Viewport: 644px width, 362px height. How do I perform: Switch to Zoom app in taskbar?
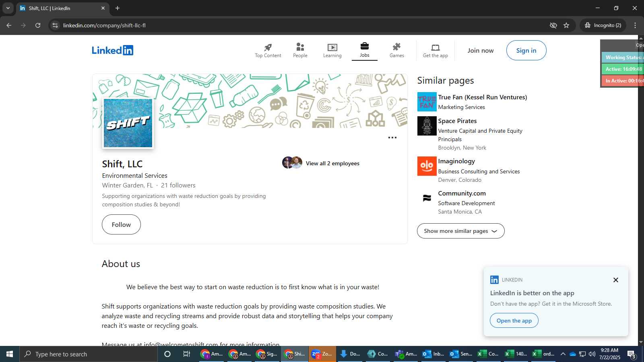click(x=322, y=354)
